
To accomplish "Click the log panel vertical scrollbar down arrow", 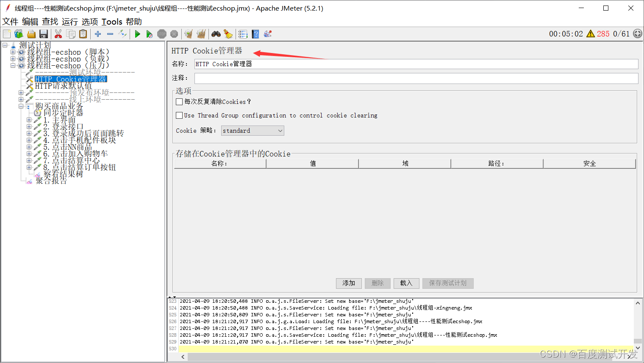I will (638, 348).
